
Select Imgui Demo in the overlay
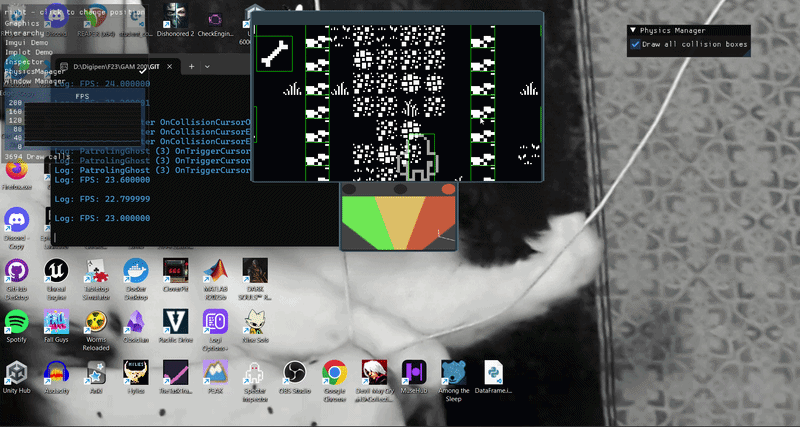[27, 42]
